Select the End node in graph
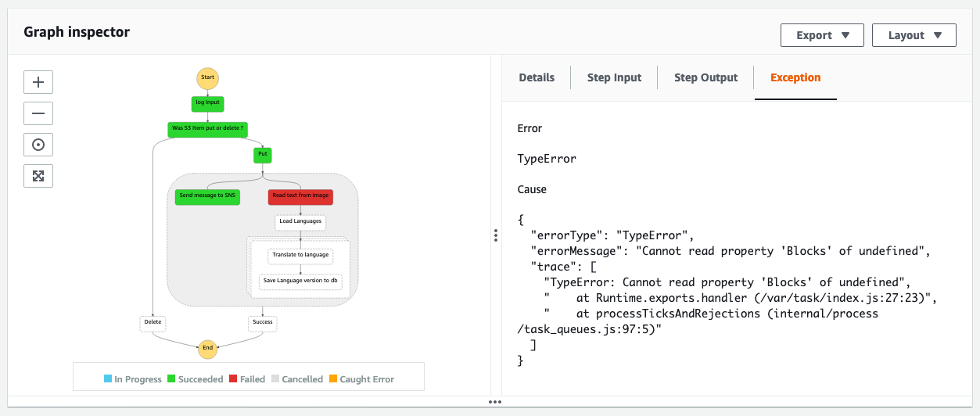This screenshot has width=980, height=416. (207, 348)
